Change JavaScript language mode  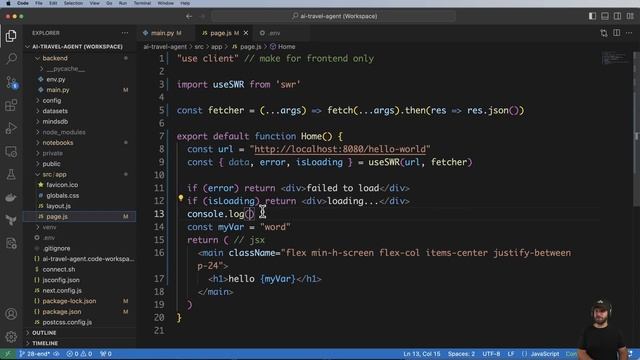pos(545,354)
